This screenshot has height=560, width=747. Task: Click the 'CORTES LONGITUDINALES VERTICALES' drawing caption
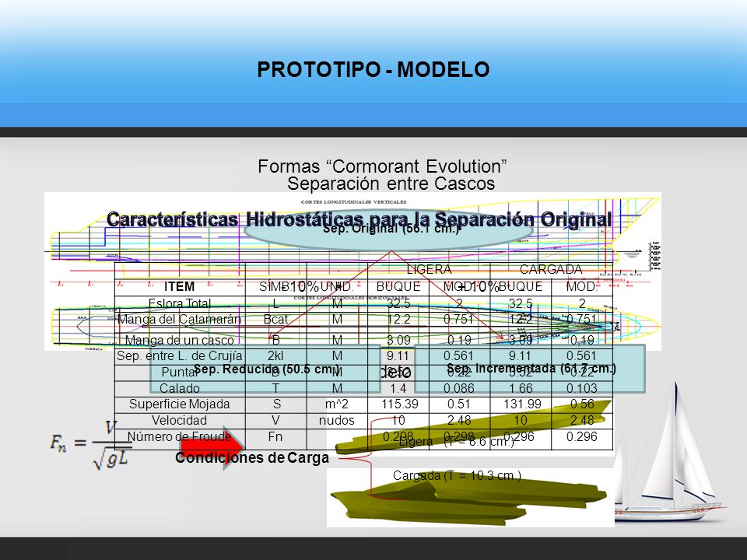tap(353, 202)
